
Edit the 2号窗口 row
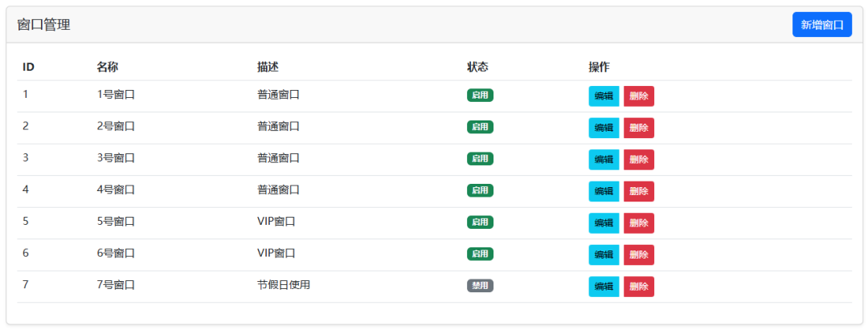tap(604, 128)
